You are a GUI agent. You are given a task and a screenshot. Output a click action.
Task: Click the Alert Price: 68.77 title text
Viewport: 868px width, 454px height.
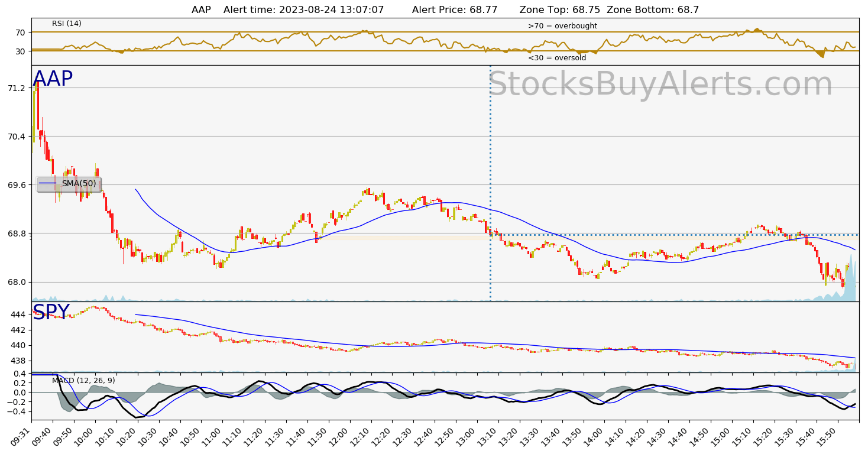pyautogui.click(x=455, y=10)
